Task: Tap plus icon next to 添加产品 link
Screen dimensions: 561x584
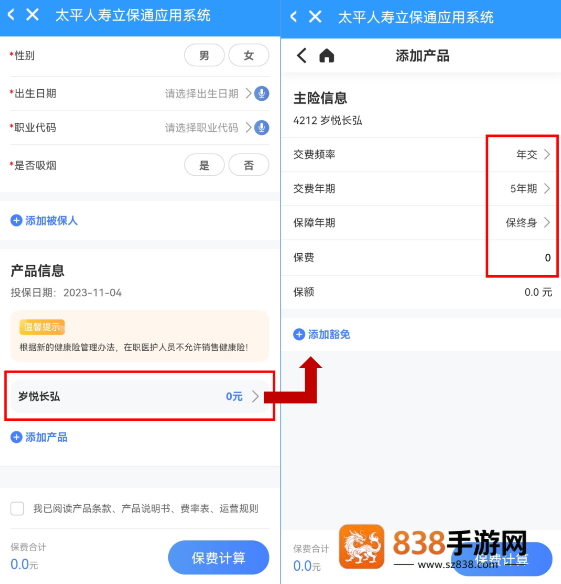Action: pos(16,437)
